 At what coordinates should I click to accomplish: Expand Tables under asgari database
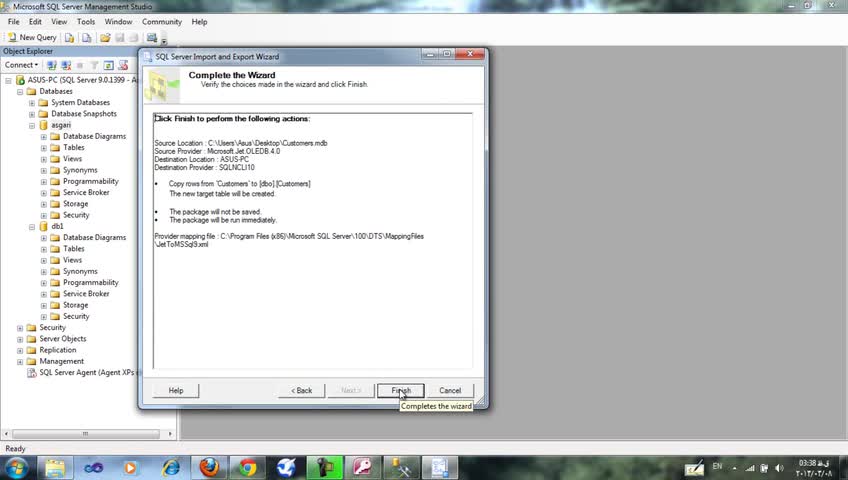(x=44, y=148)
